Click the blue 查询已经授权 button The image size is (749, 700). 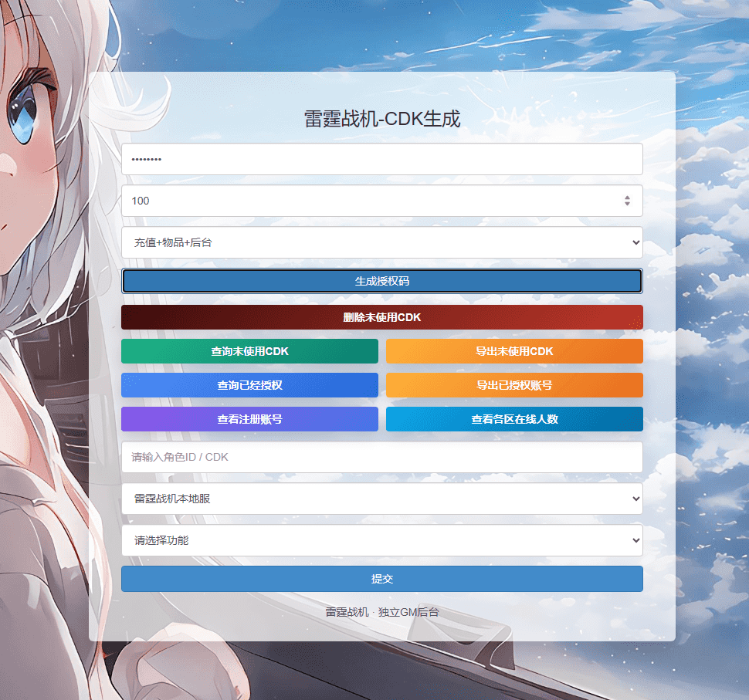[249, 385]
